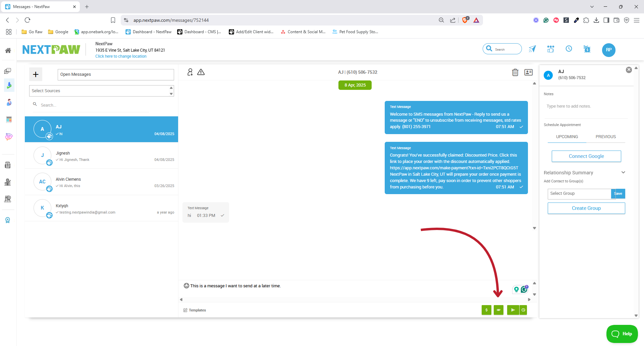Save the selected contact group
This screenshot has height=346, width=644.
(618, 193)
